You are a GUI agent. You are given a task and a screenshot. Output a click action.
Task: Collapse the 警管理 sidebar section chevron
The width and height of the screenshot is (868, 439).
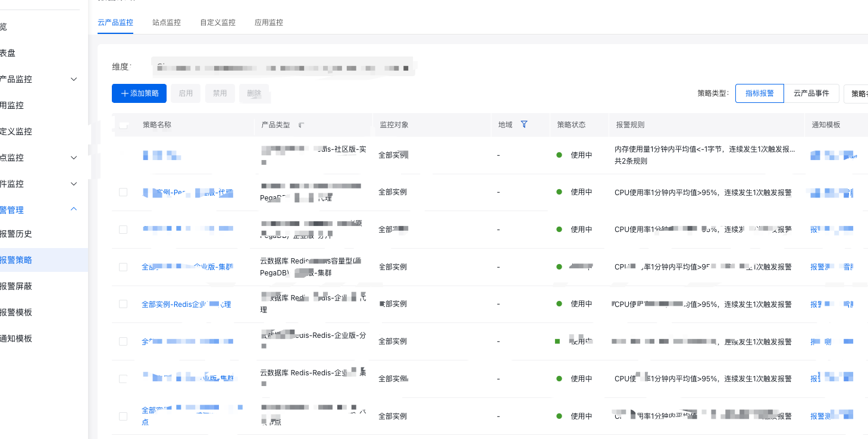(x=74, y=209)
